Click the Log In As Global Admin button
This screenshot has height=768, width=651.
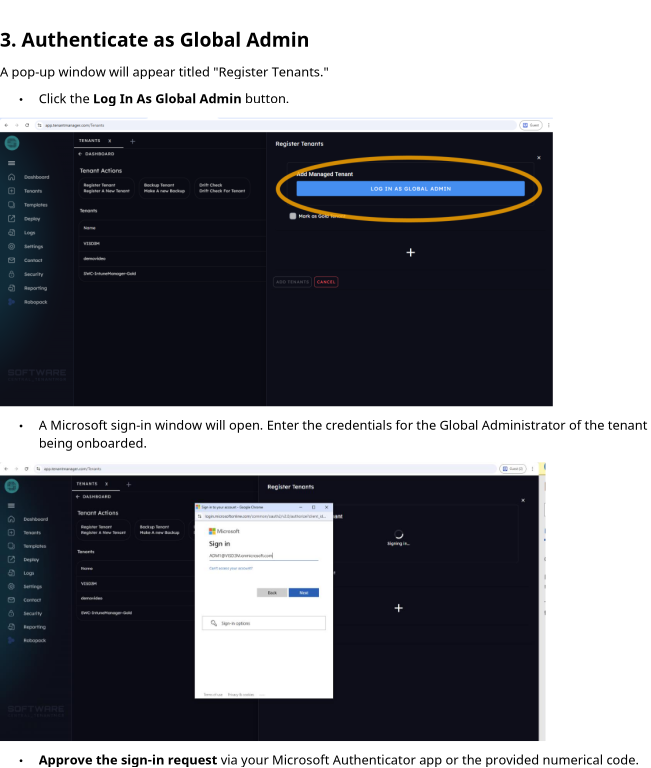click(410, 188)
